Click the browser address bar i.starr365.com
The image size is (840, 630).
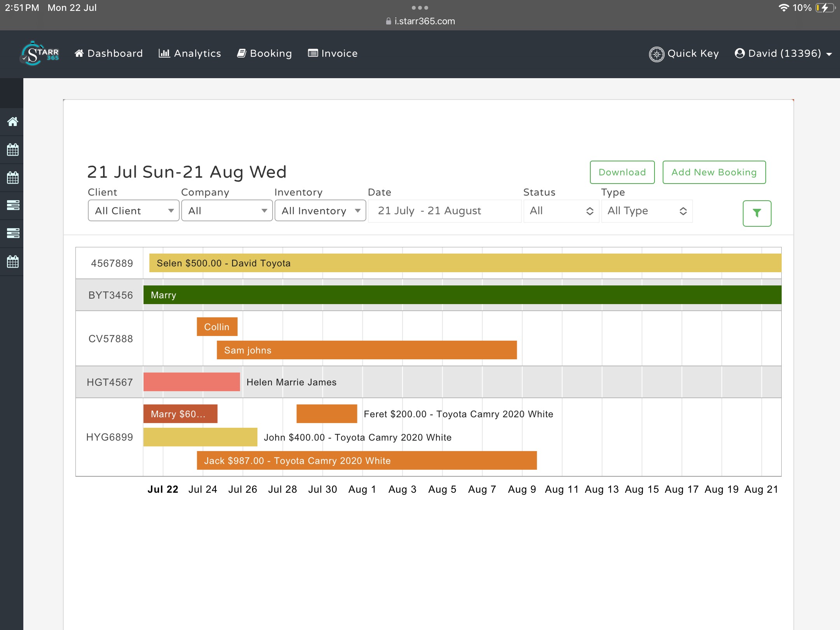pyautogui.click(x=420, y=21)
